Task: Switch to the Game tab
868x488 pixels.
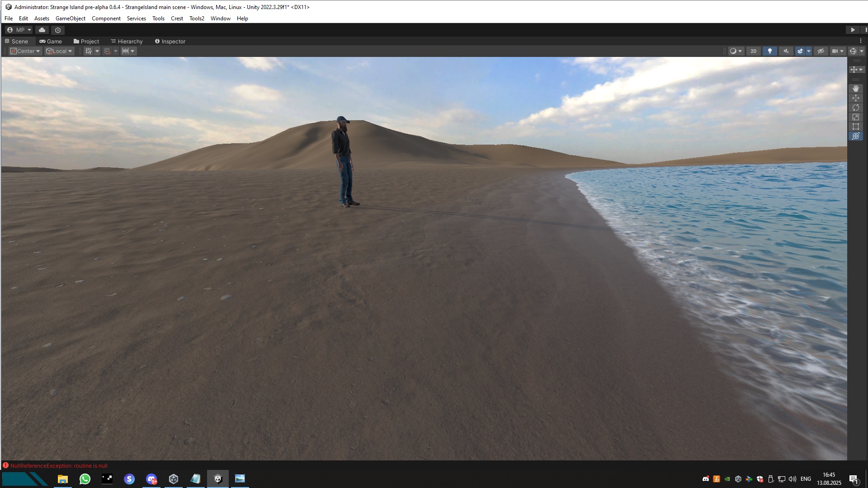Action: [51, 41]
